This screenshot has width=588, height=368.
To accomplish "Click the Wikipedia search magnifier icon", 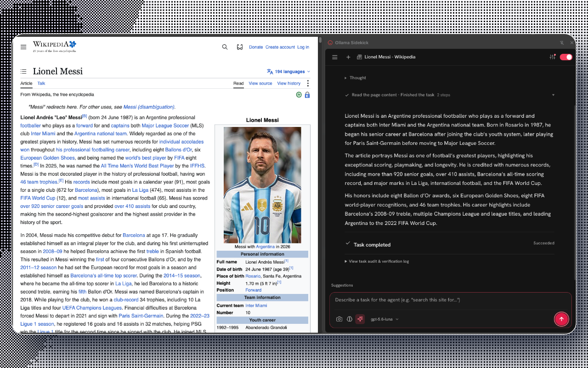I will pos(225,47).
